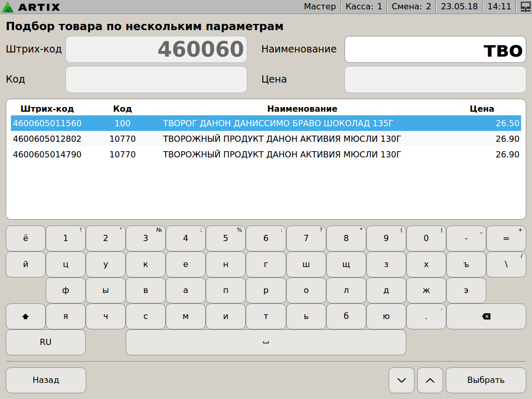532x399 pixels.
Task: Click the empty Цена field
Action: [435, 79]
